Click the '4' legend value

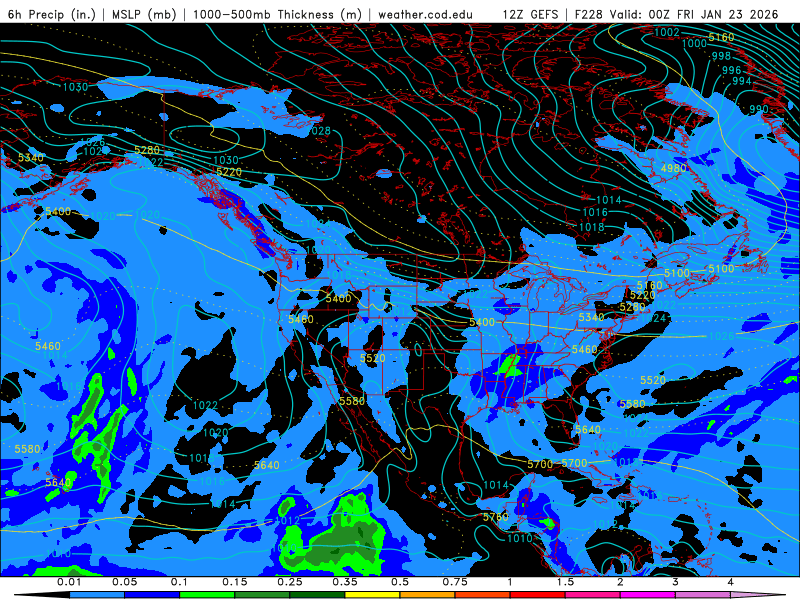click(731, 582)
